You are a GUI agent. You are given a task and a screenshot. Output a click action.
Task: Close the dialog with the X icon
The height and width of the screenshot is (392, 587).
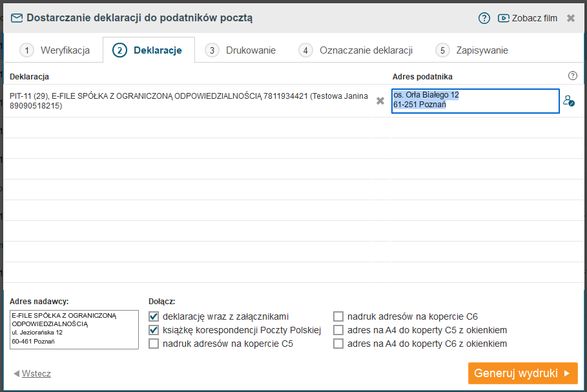tap(571, 18)
